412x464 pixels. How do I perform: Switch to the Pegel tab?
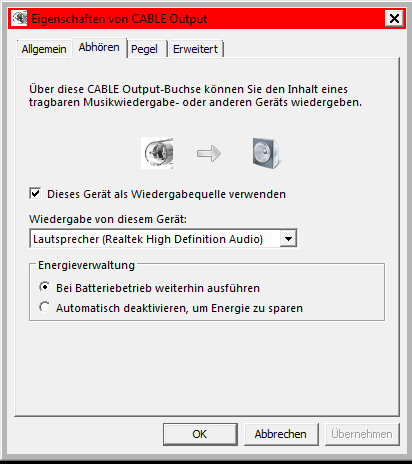click(x=144, y=49)
